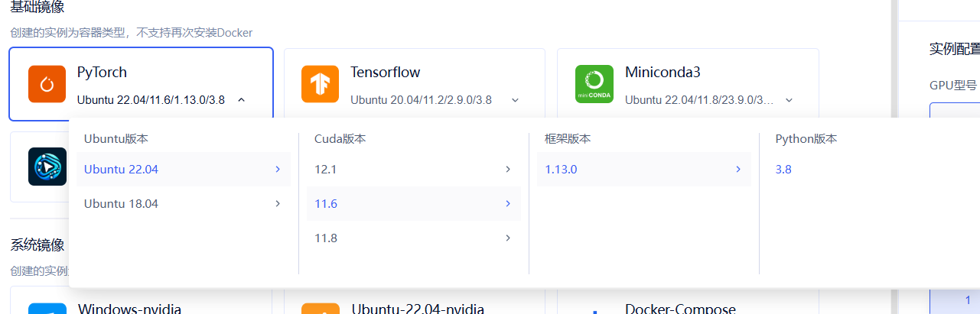The image size is (980, 314).
Task: Click the Python版本 column header
Action: click(x=806, y=139)
